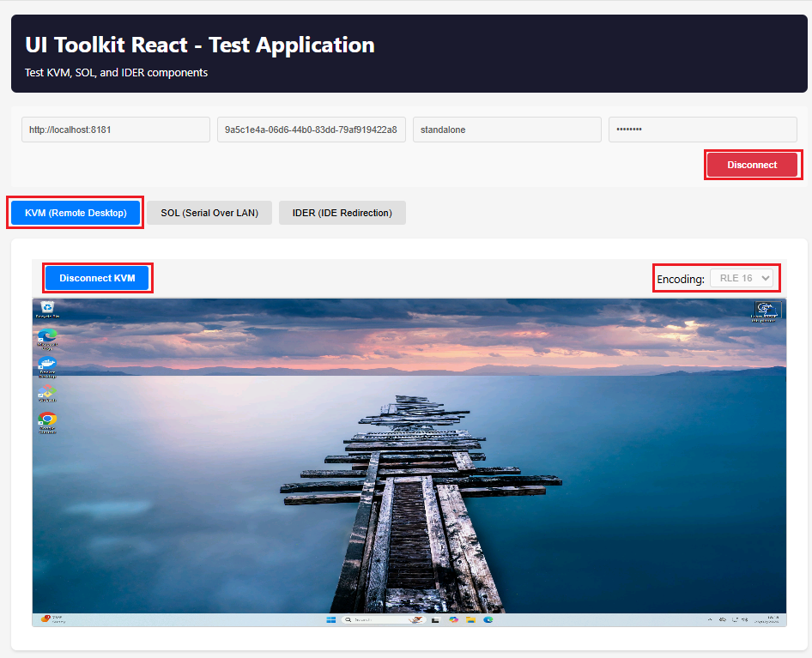Open File Explorer from the remote taskbar
This screenshot has width=812, height=658.
(470, 619)
